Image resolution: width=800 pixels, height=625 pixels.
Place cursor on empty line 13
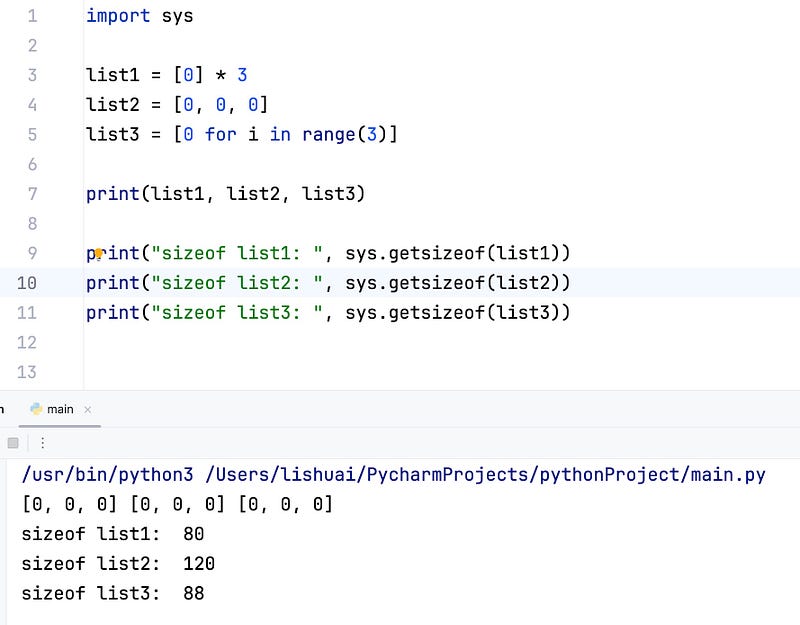point(300,372)
